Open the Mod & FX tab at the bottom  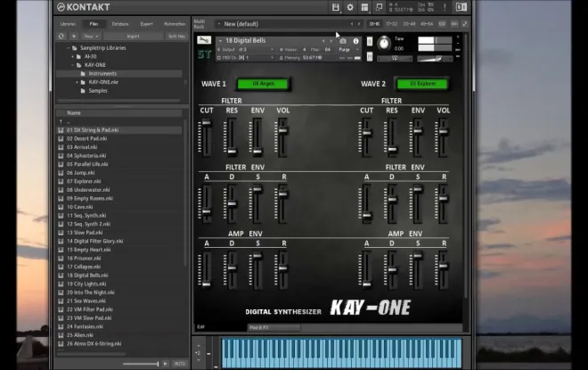click(274, 327)
